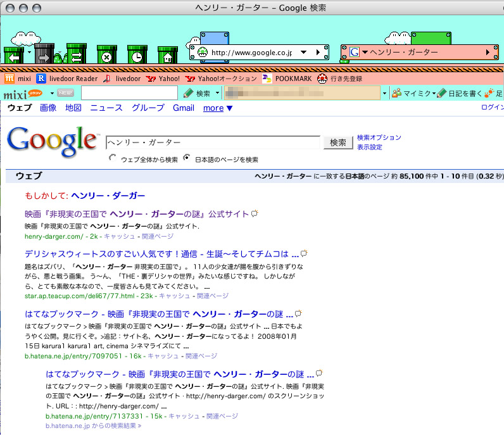
Task: Click the マイミク friends icon
Action: [x=396, y=93]
